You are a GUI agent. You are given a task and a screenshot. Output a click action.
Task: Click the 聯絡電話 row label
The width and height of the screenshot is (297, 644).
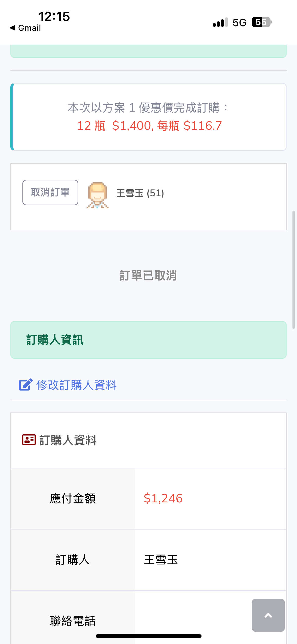(x=73, y=621)
